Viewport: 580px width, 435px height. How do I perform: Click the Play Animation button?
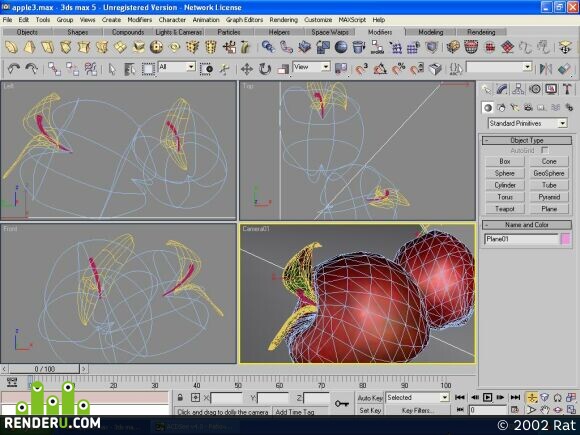pyautogui.click(x=488, y=397)
